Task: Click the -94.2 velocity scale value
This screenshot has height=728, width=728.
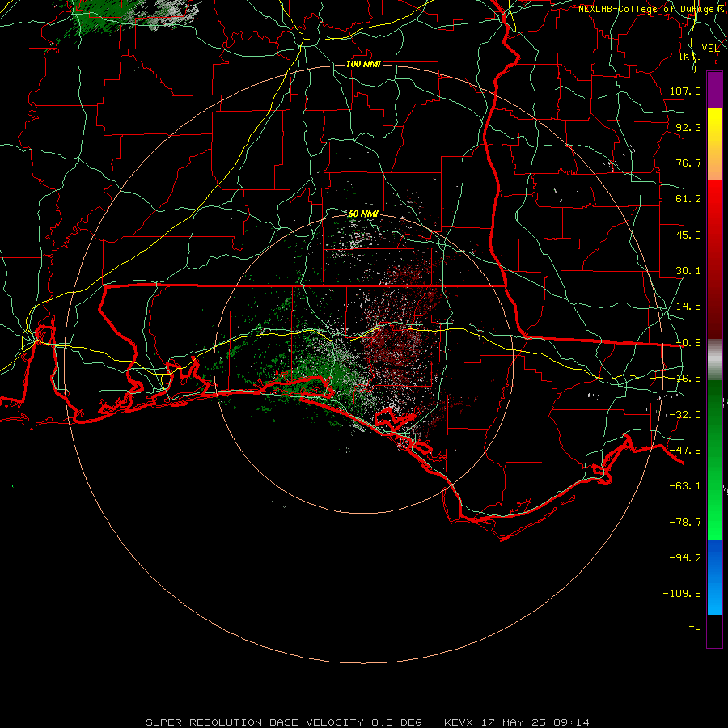Action: tap(685, 558)
